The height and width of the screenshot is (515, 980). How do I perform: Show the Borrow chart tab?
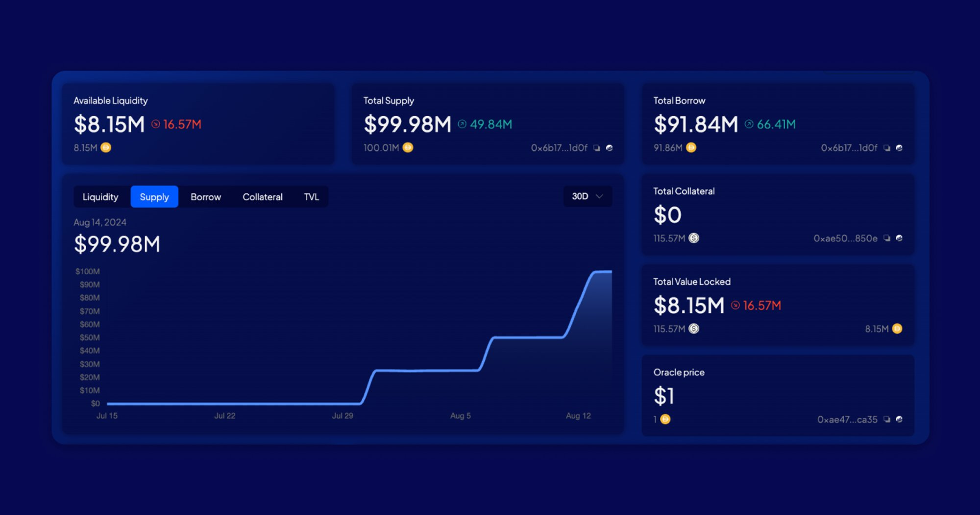(x=206, y=197)
